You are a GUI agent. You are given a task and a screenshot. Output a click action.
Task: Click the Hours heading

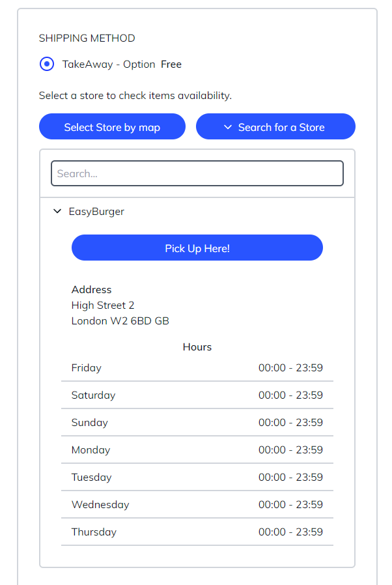(x=197, y=347)
